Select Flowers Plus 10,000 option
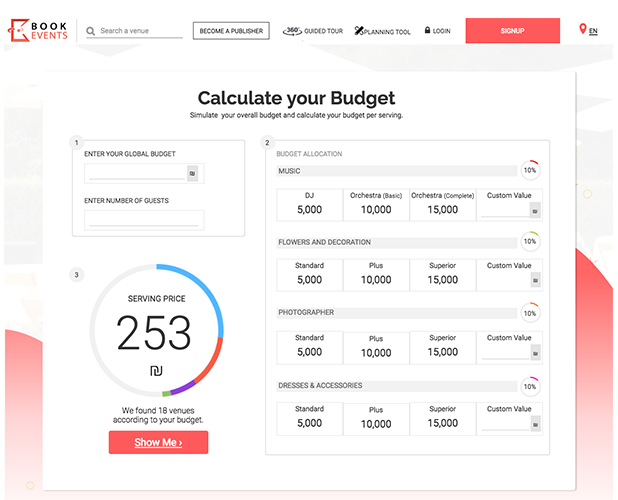Image resolution: width=618 pixels, height=500 pixels. 376,275
